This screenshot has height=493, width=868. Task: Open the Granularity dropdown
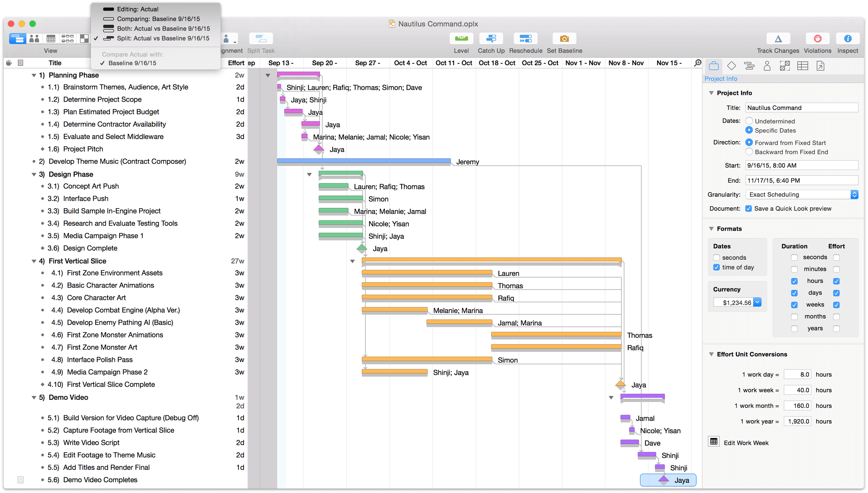[x=802, y=194]
